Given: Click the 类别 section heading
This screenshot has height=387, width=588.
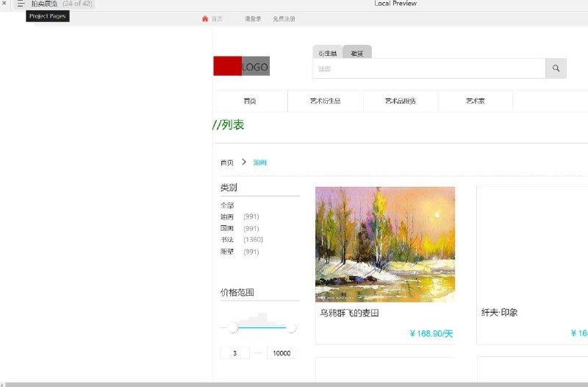Looking at the screenshot, I should click(x=229, y=188).
